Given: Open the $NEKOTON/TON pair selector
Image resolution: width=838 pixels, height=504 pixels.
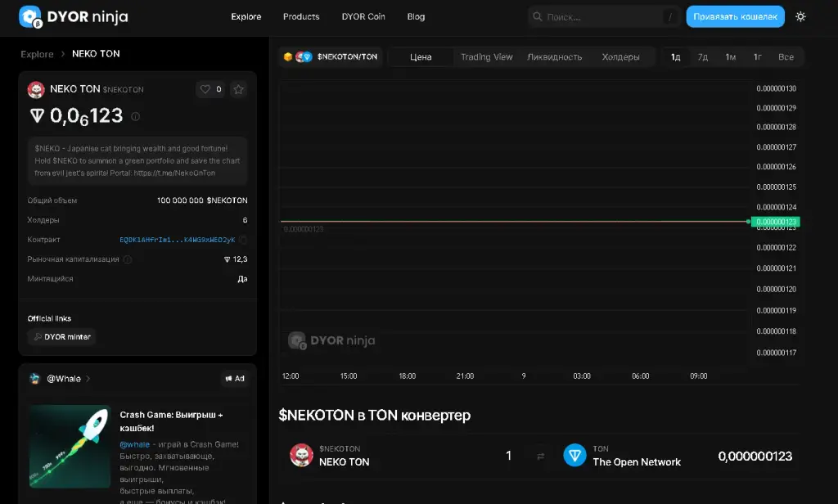Looking at the screenshot, I should pyautogui.click(x=331, y=56).
